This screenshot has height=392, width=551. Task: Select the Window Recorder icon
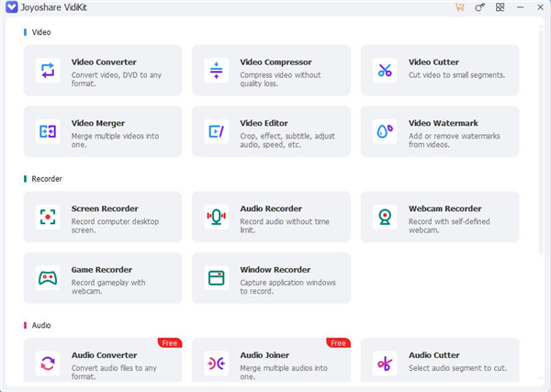(216, 277)
